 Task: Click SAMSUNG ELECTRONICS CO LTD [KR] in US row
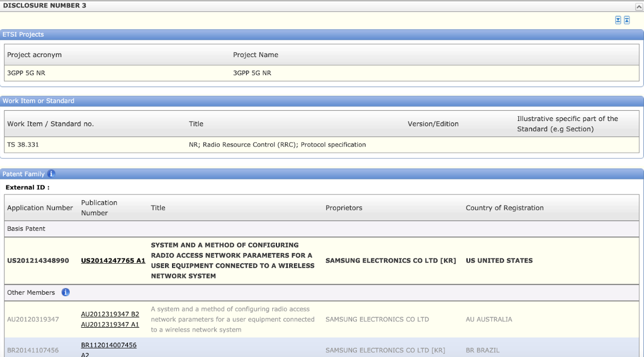391,261
